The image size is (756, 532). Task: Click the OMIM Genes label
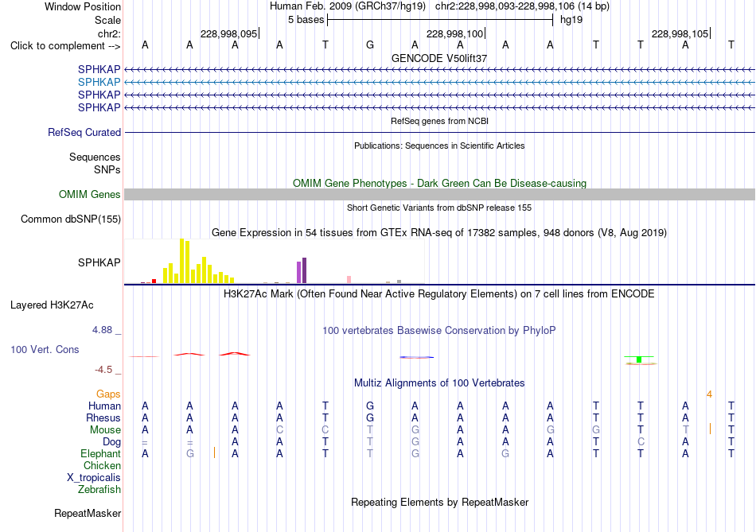[x=89, y=194]
